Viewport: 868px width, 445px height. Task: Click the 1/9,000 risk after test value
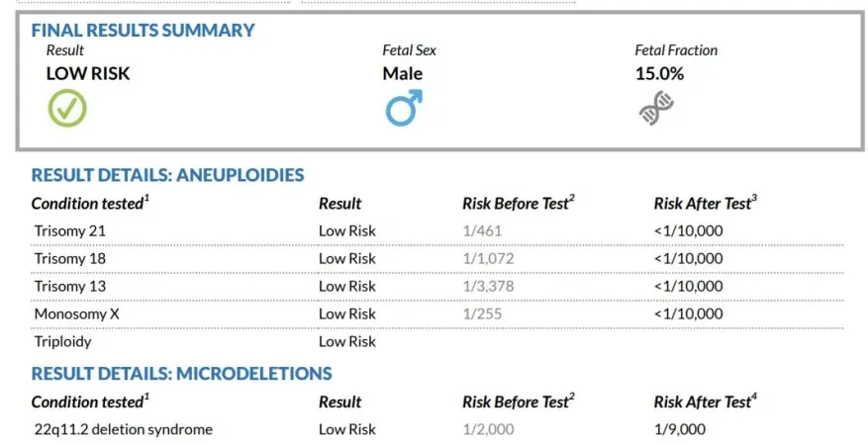[x=680, y=429]
